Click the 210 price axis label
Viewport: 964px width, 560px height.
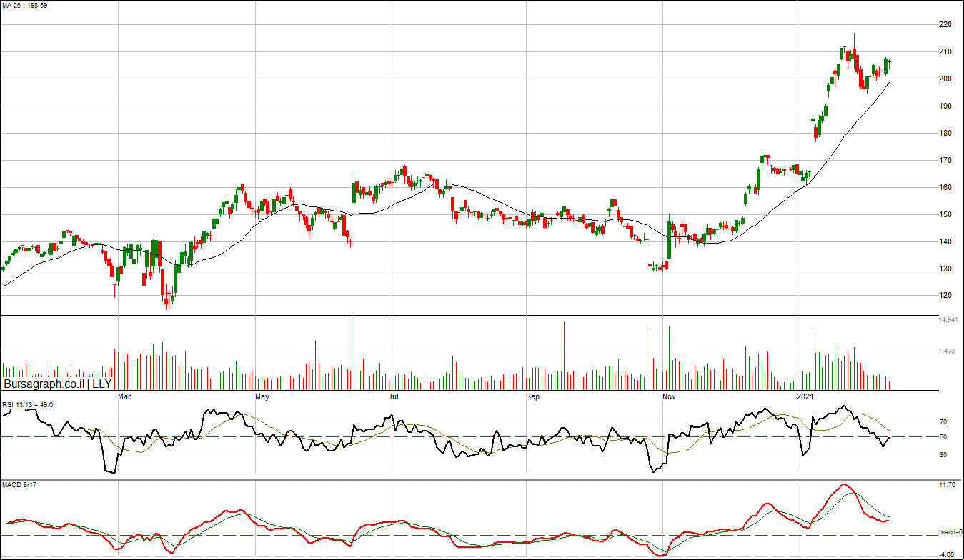click(945, 51)
